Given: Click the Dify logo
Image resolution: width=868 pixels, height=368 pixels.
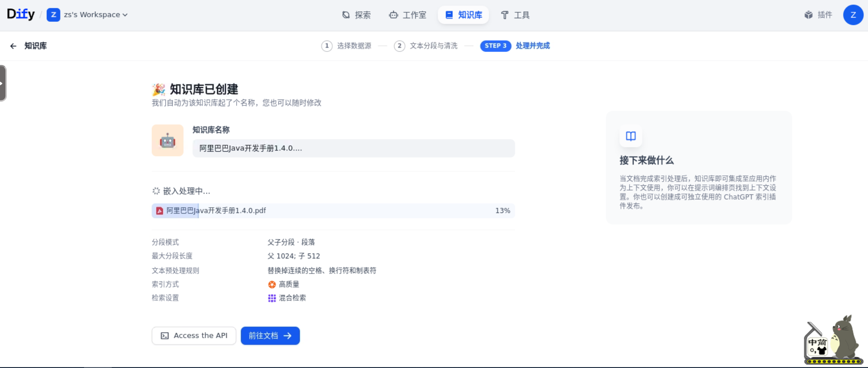Looking at the screenshot, I should (21, 15).
